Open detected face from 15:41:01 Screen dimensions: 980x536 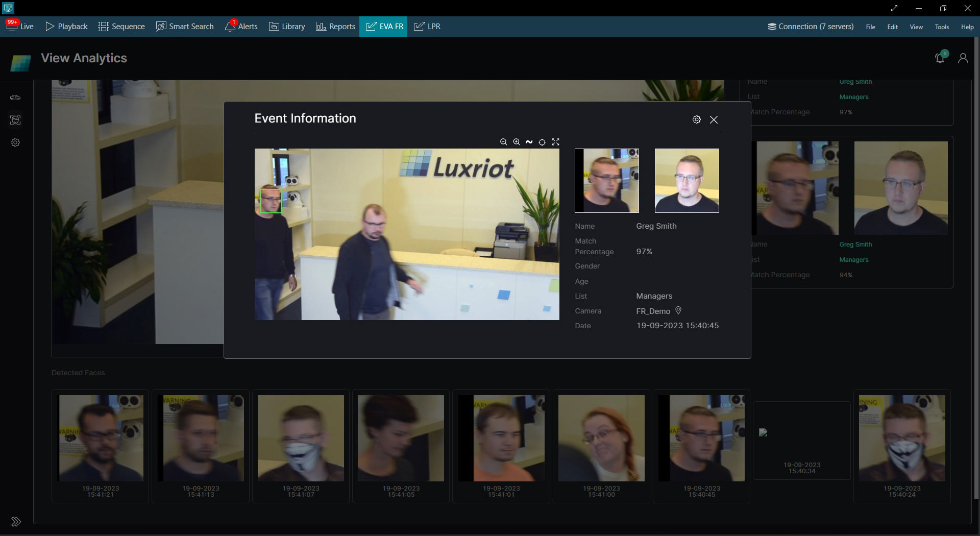(x=501, y=446)
